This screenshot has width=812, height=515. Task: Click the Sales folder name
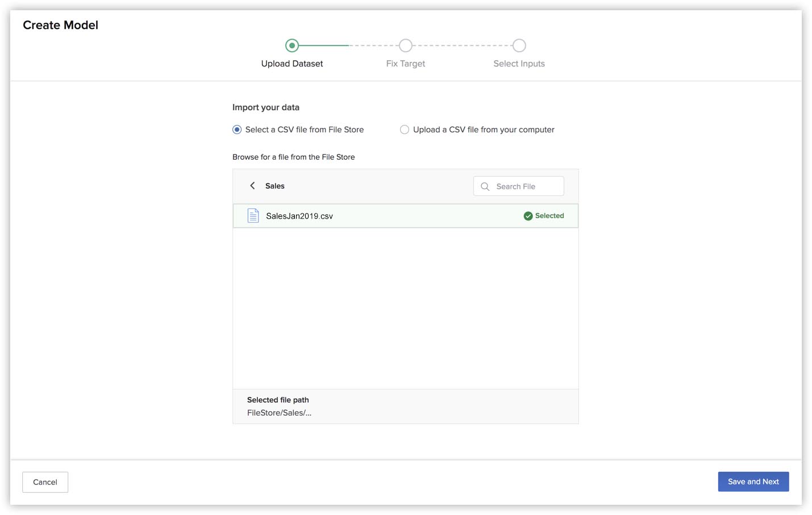(x=275, y=186)
